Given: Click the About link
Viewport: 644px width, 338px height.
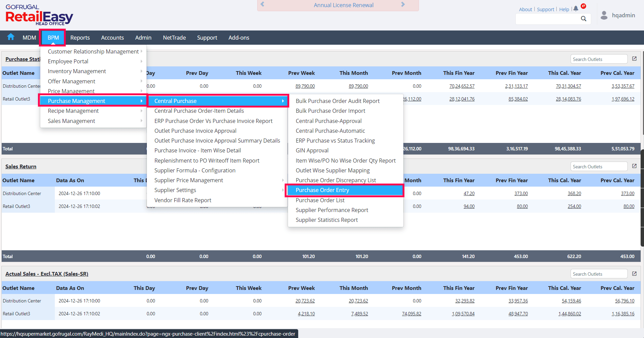Looking at the screenshot, I should coord(526,9).
